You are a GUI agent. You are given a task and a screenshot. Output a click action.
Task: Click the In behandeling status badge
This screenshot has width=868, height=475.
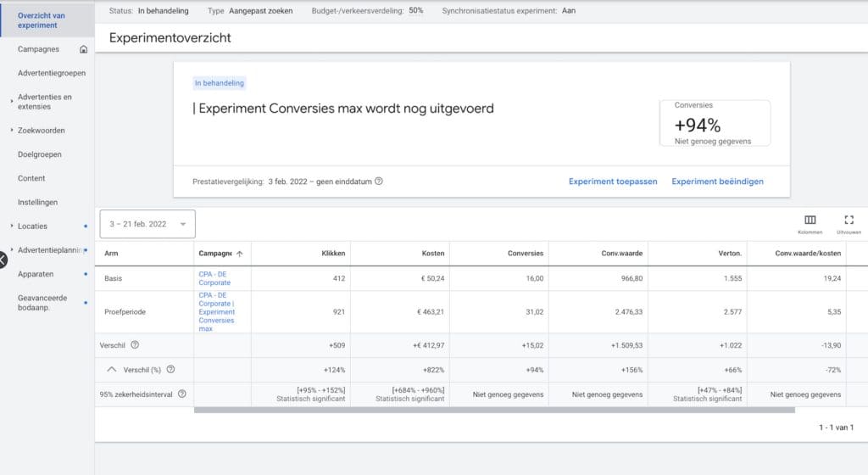point(220,83)
